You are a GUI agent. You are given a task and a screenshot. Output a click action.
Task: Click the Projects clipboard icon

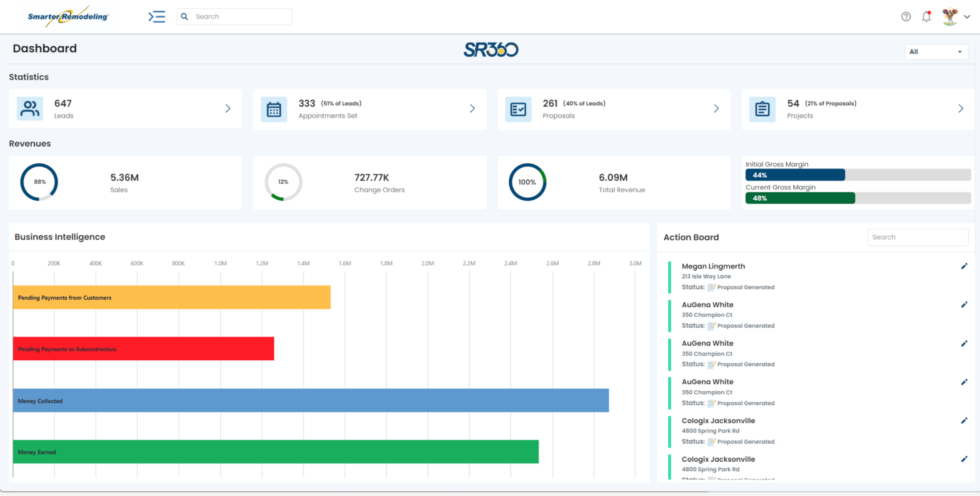tap(762, 109)
